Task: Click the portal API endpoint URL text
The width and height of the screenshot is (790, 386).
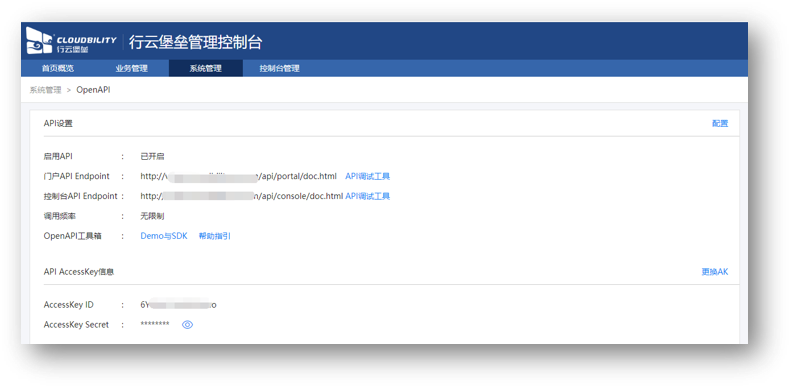Action: coord(238,176)
